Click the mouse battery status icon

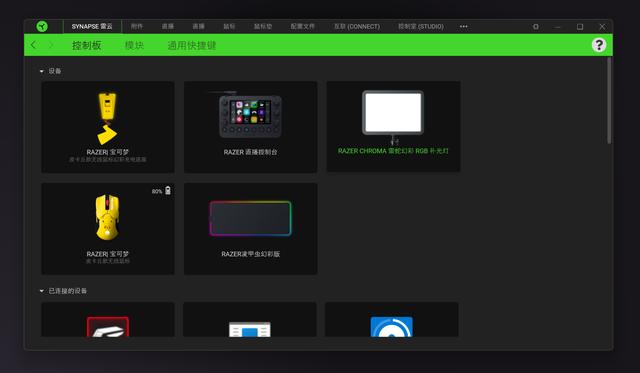(x=167, y=191)
